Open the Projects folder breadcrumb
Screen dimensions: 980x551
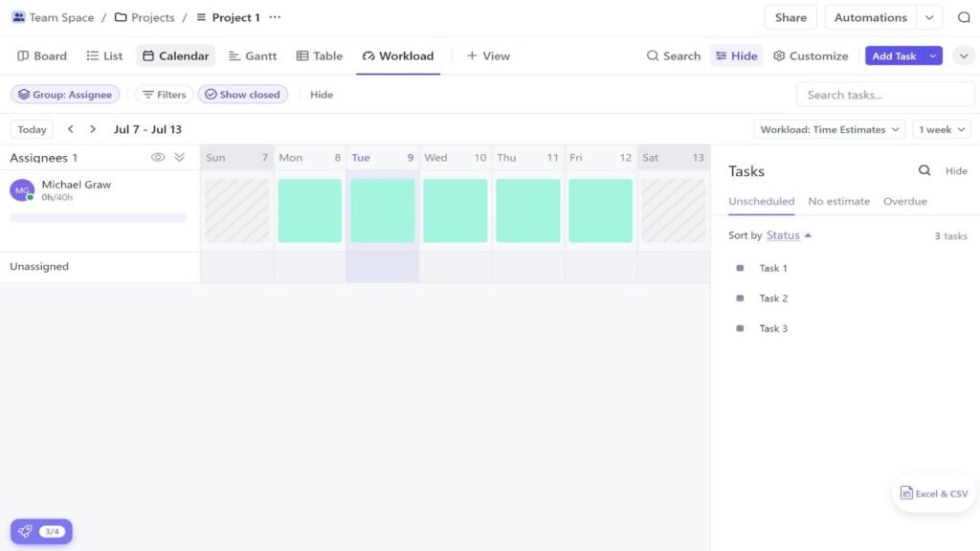tap(145, 17)
